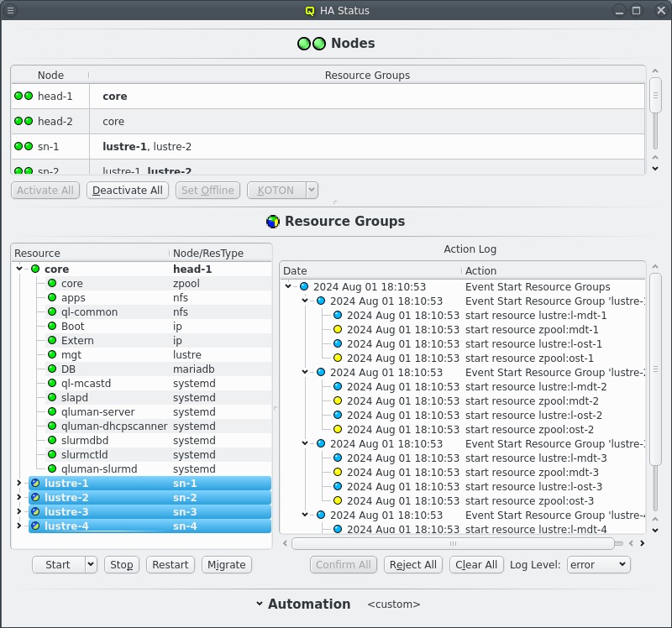Click the Restart button

point(171,564)
